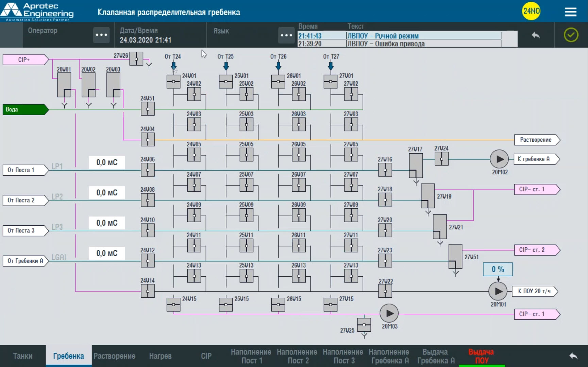Image resolution: width=588 pixels, height=367 pixels.
Task: Click pump 20M01 near ПОУ output
Action: [498, 291]
